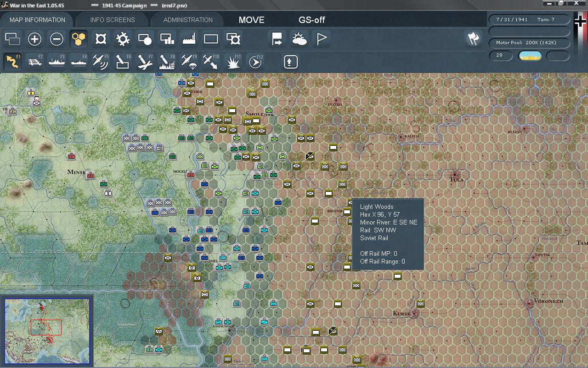The image size is (588, 368).
Task: Click the Voronezh city label on map
Action: (x=548, y=301)
